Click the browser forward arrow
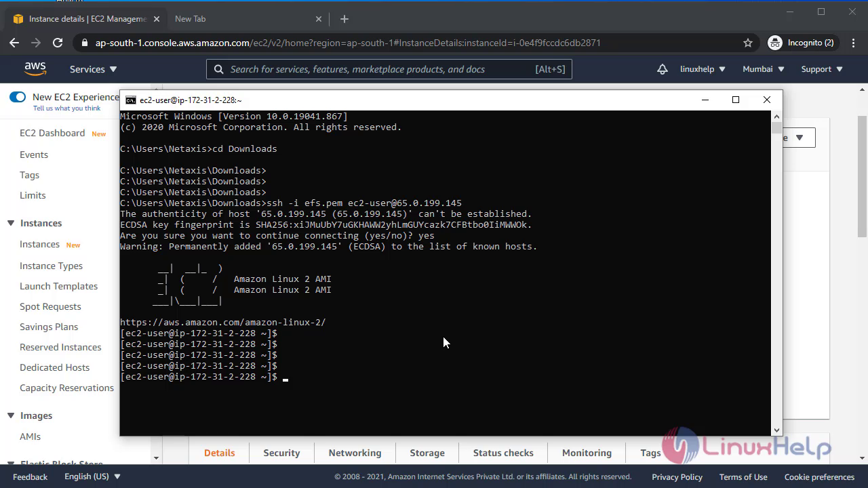Screen dimensions: 868x488 tap(36, 43)
